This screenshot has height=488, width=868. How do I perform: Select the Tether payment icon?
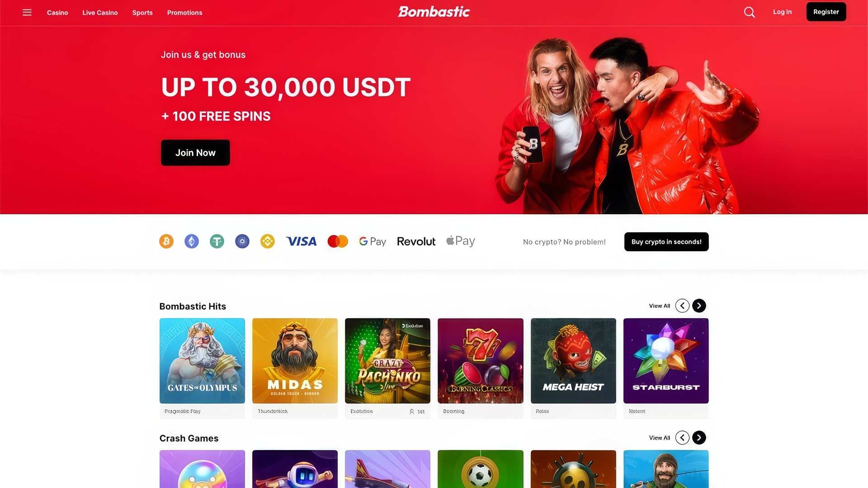(x=217, y=241)
